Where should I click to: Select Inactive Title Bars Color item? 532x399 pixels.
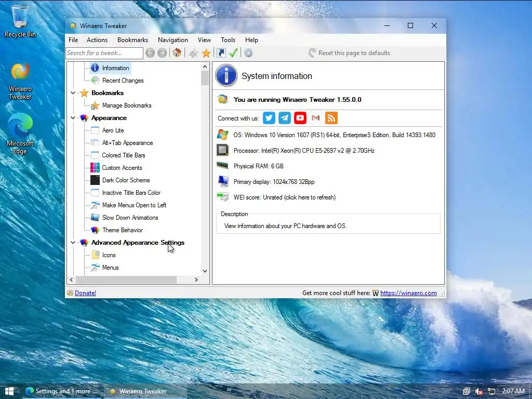click(x=131, y=193)
